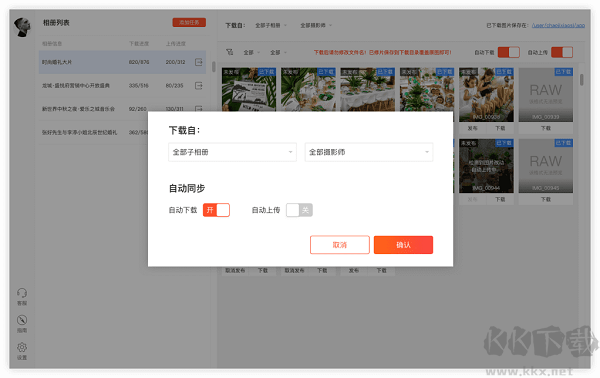Click the red 添加任务 button
The height and width of the screenshot is (378, 600).
189,22
